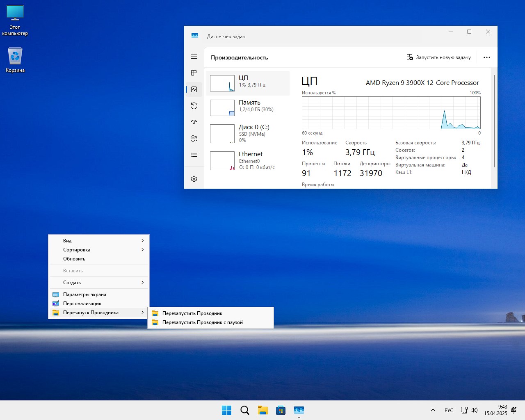This screenshot has width=525, height=420.
Task: Open App history icon in sidebar
Action: point(194,106)
